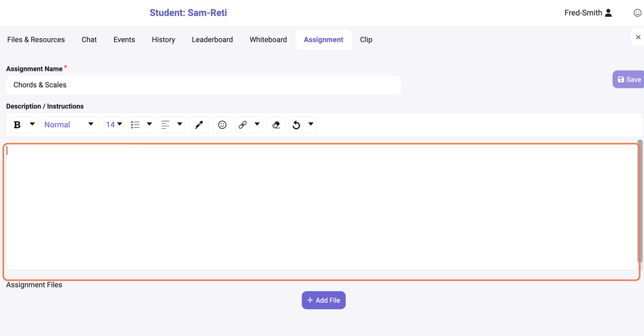The image size is (644, 336).
Task: Click the insert link icon
Action: pos(243,125)
